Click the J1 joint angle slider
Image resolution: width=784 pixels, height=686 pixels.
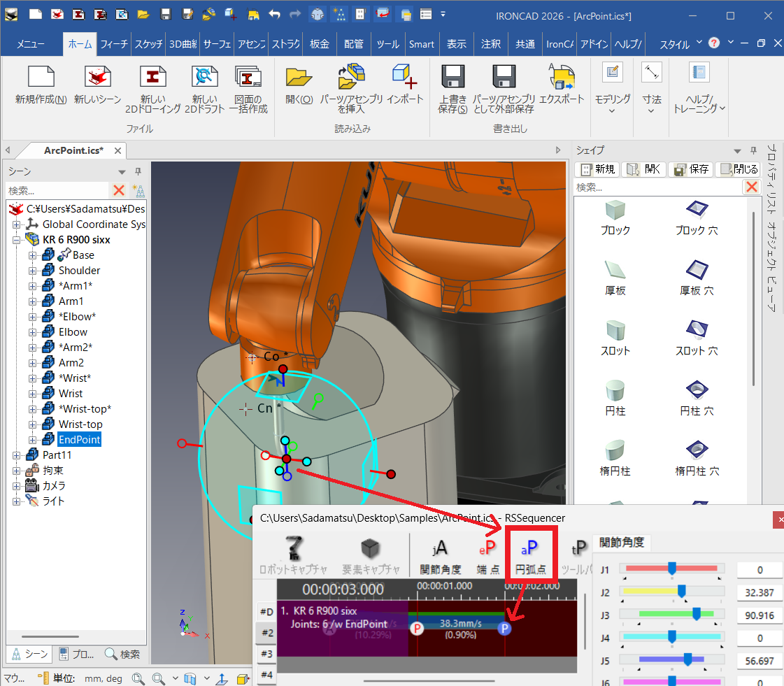pos(671,569)
